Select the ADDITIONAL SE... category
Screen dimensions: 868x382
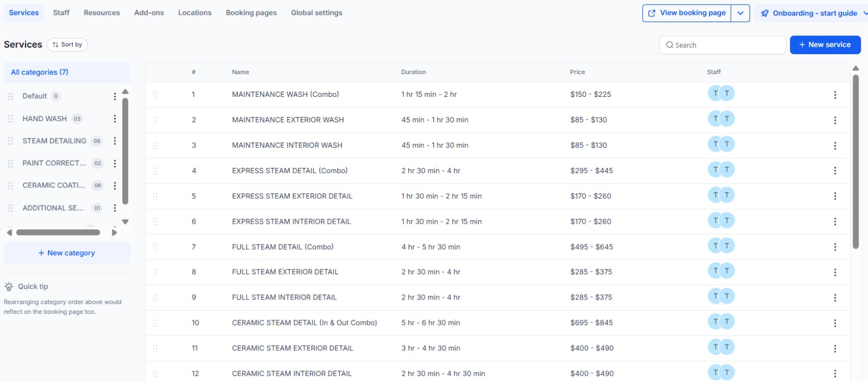pos(53,208)
